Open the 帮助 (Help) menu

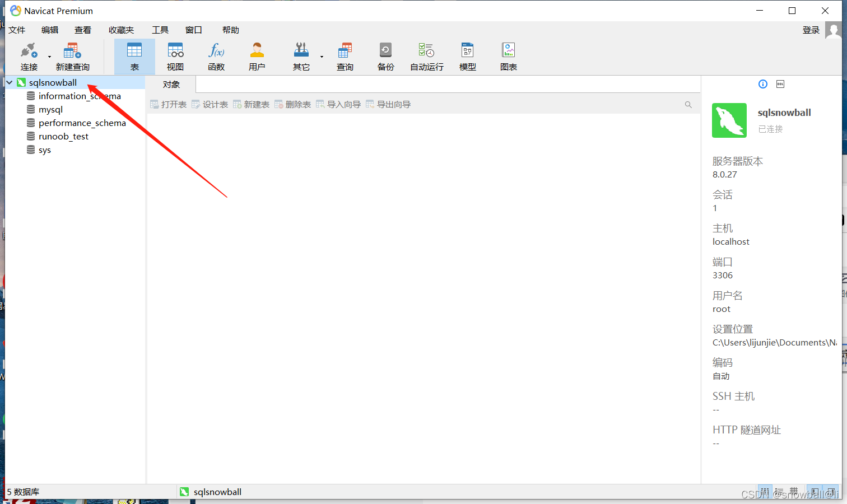pyautogui.click(x=230, y=30)
